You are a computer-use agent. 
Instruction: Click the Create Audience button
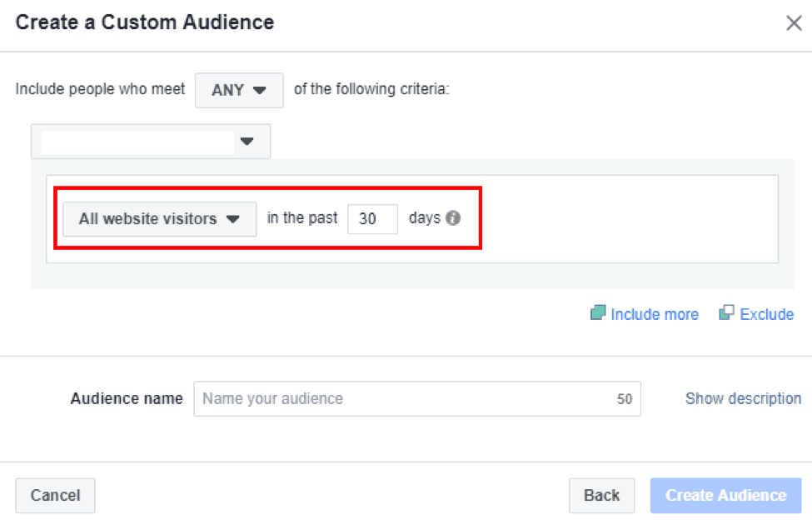(725, 495)
